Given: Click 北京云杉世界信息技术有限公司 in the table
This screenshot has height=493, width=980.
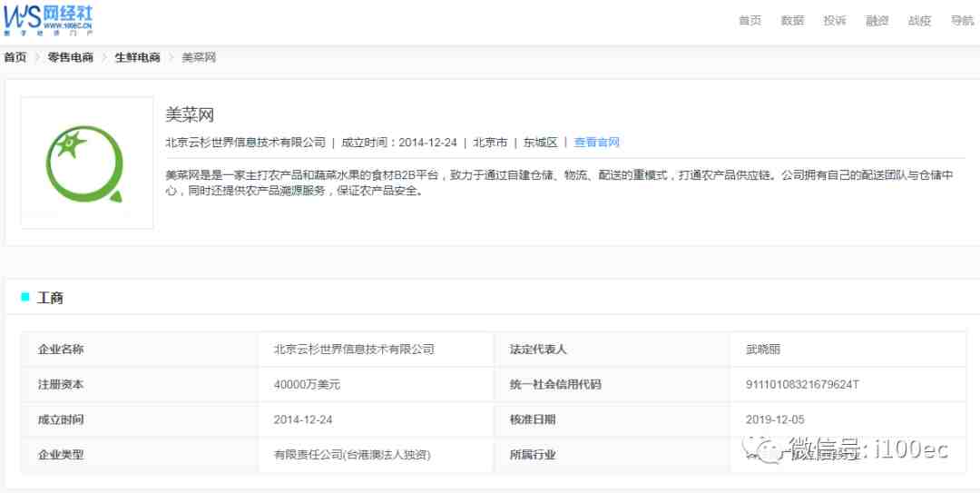Looking at the screenshot, I should point(354,350).
